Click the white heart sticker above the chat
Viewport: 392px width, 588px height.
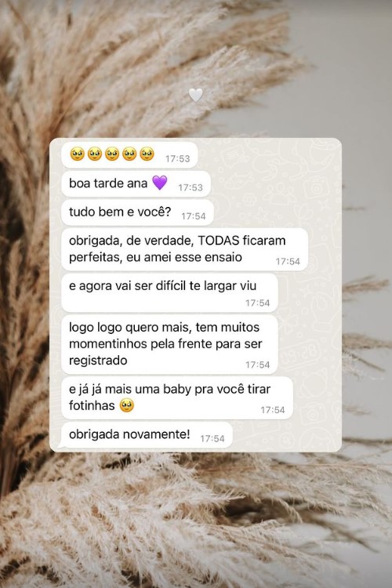(196, 95)
